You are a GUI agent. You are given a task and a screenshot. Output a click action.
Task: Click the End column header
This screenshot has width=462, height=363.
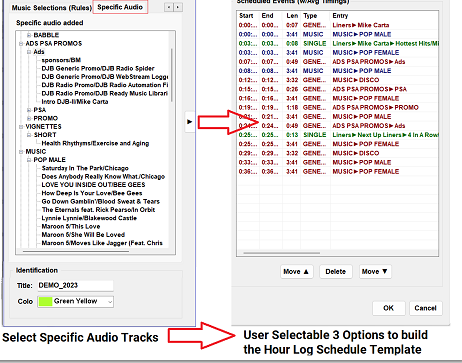coord(271,16)
